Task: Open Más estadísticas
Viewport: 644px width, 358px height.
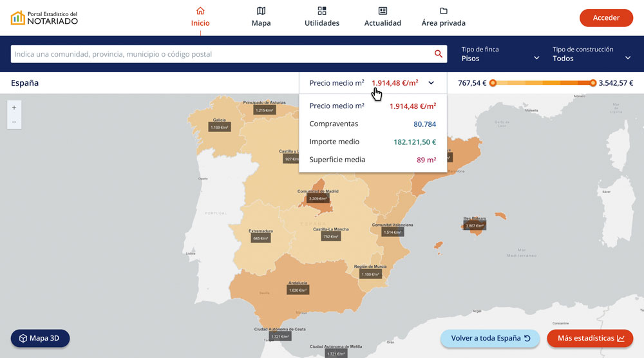Action: [x=590, y=338]
